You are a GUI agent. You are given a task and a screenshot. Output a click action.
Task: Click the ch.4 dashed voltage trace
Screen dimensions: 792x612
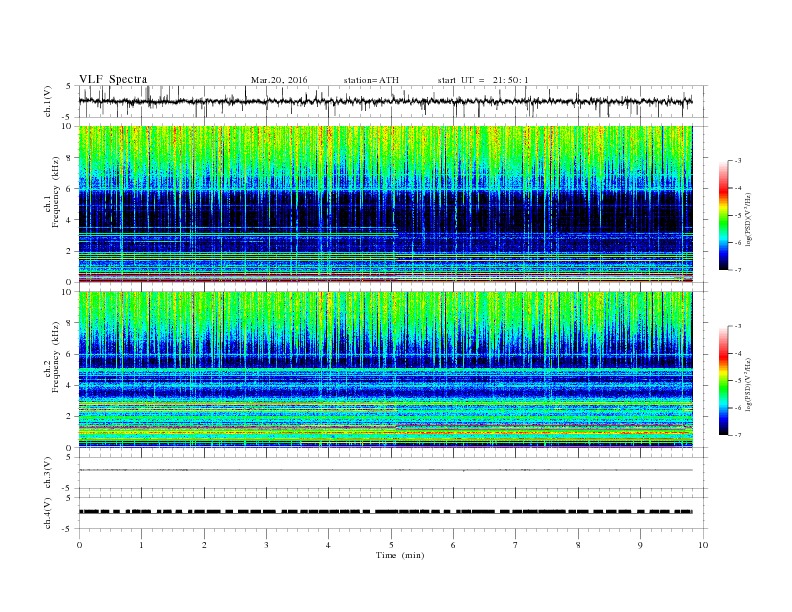[x=385, y=512]
